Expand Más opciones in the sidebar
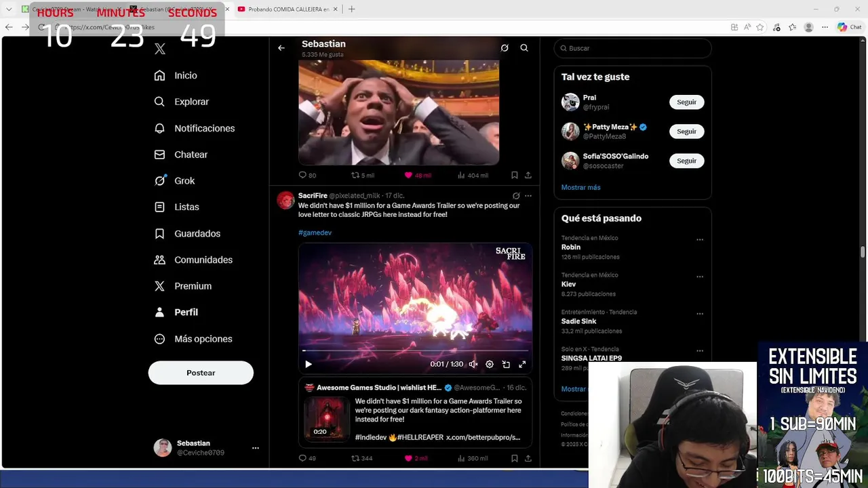Image resolution: width=868 pixels, height=488 pixels. [193, 339]
